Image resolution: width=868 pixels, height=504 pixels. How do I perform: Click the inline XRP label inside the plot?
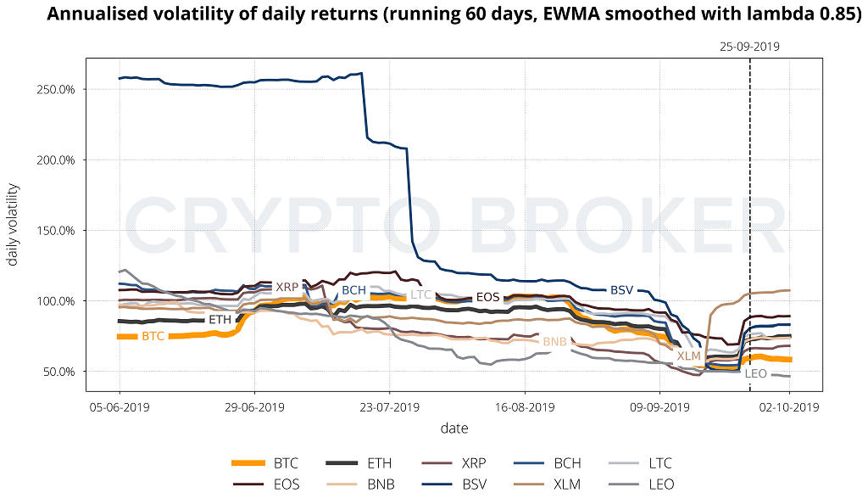pyautogui.click(x=287, y=288)
